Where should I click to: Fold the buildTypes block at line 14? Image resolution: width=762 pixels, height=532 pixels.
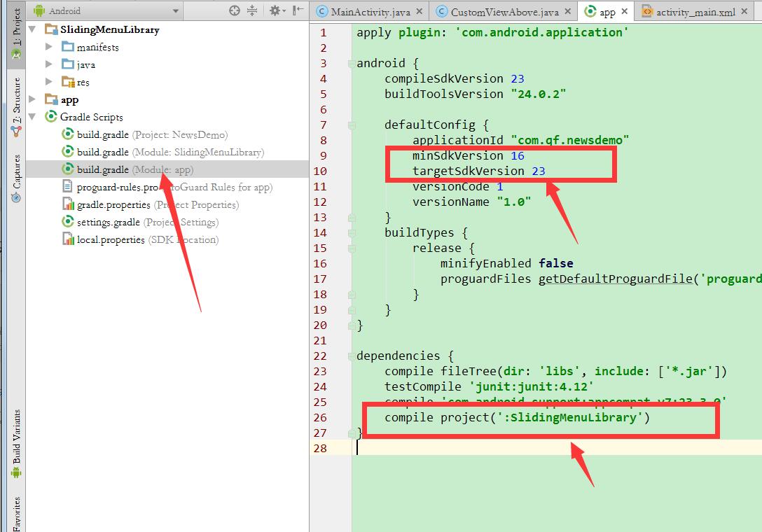[351, 233]
